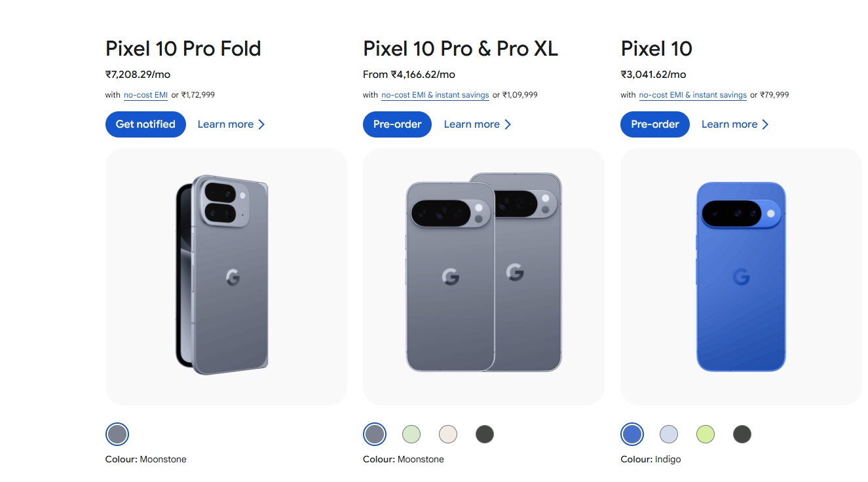Select the Indigo swatch for Pixel 10

click(632, 434)
